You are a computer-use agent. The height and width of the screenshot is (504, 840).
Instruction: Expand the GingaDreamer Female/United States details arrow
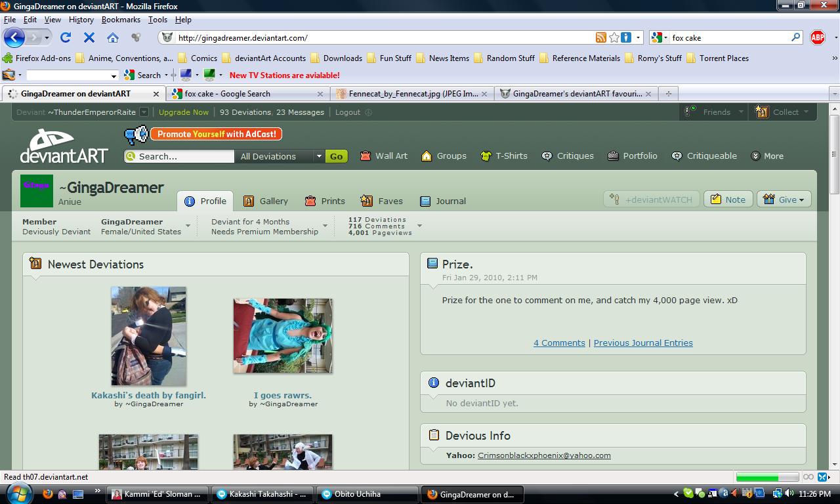(x=188, y=226)
